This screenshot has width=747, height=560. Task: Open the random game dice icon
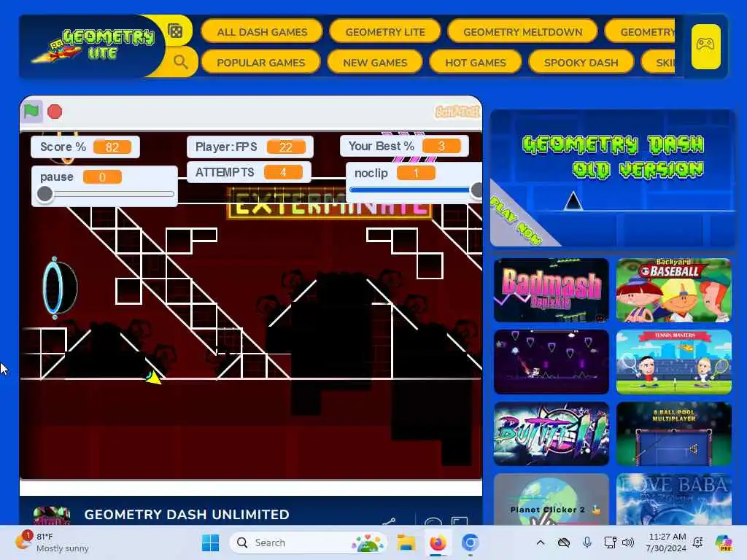click(175, 31)
